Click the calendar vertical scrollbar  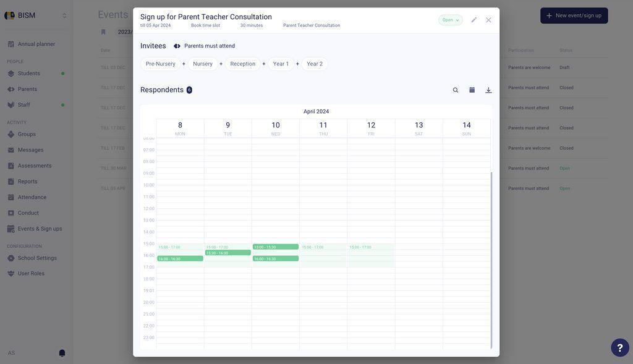[491, 260]
